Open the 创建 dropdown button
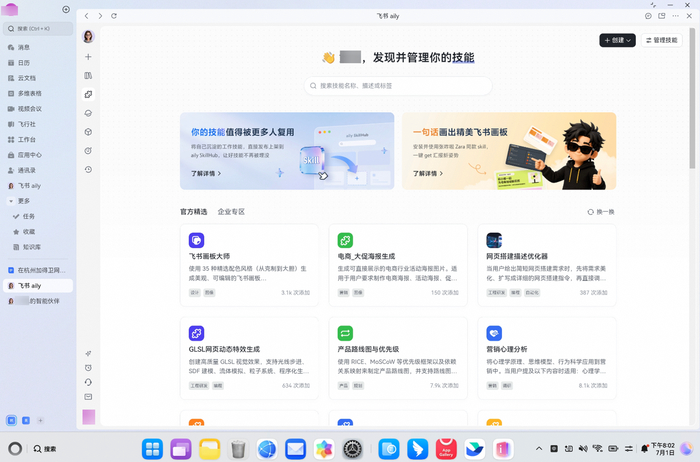The width and height of the screenshot is (700, 462). pyautogui.click(x=617, y=40)
